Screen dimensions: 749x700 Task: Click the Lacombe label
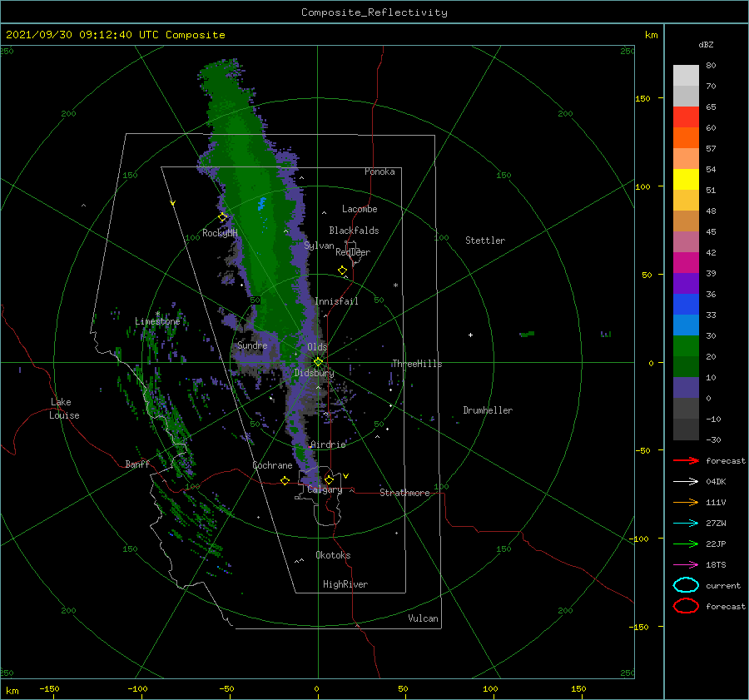[x=360, y=209]
